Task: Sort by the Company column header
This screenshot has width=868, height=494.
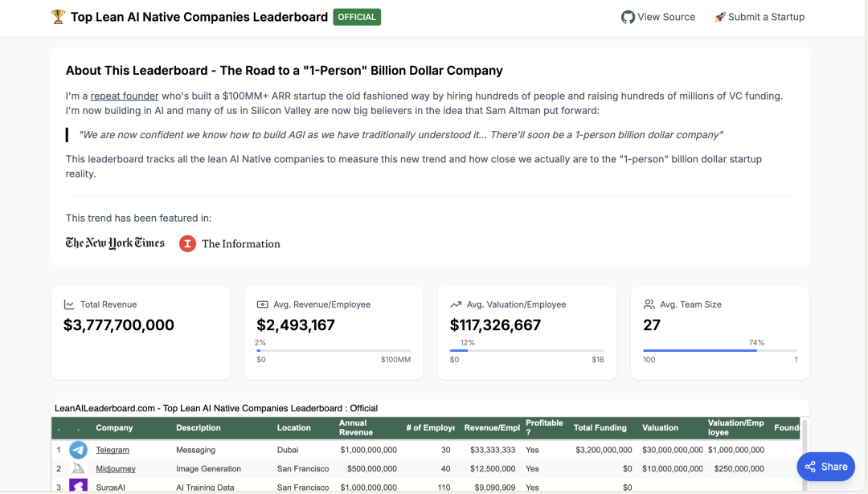Action: tap(114, 427)
